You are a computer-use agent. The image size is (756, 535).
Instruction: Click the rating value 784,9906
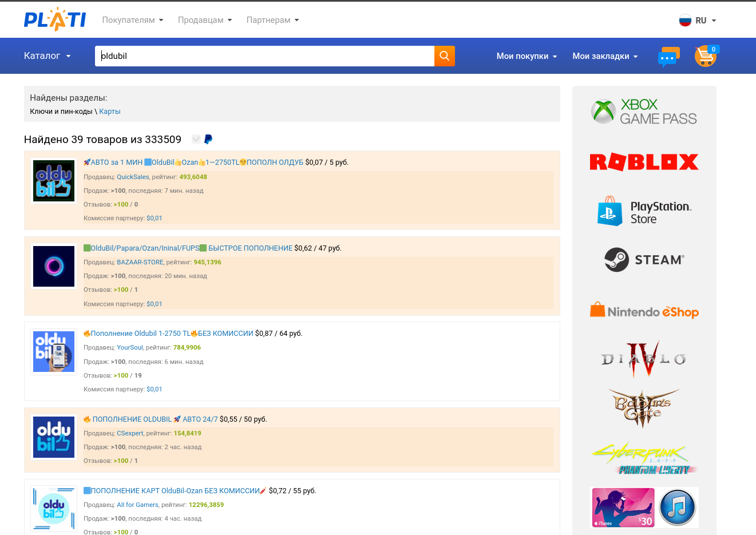coord(187,348)
